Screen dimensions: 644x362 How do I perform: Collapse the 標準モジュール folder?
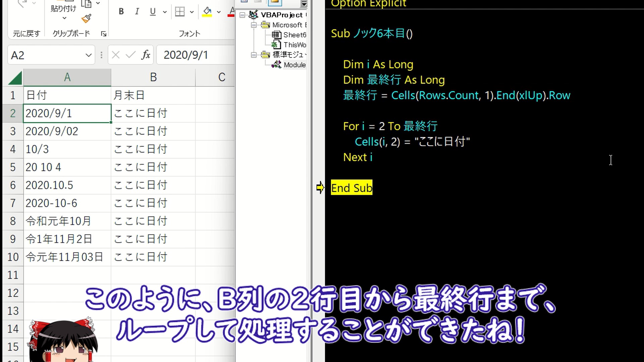[254, 55]
